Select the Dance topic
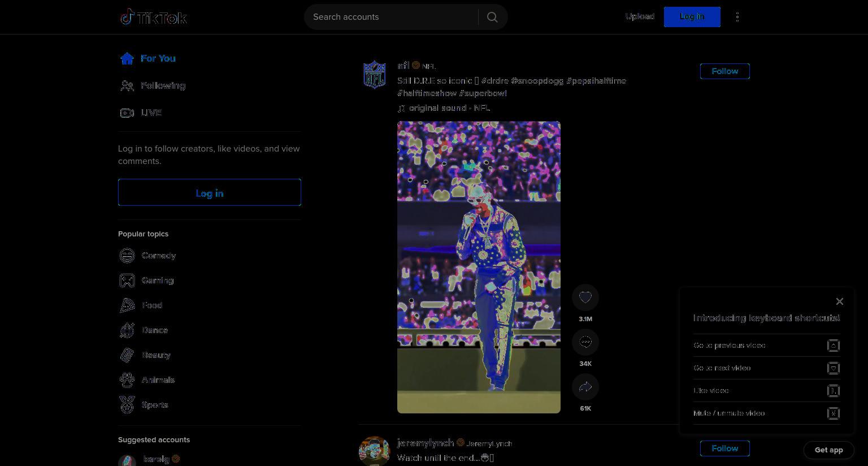The image size is (868, 466). (155, 330)
